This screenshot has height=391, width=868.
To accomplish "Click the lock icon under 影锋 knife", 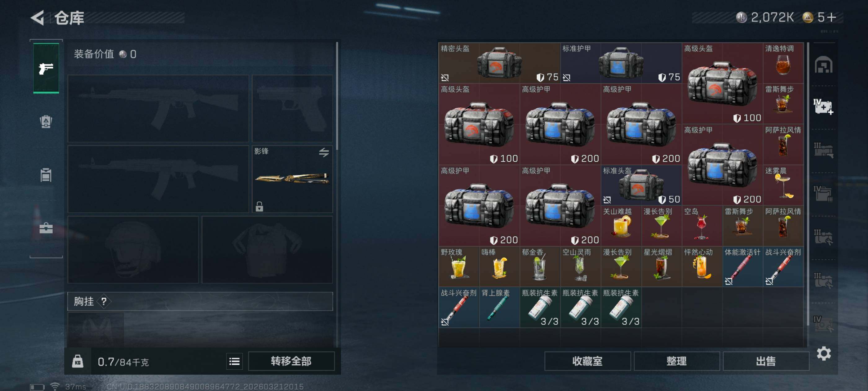I will [x=259, y=206].
